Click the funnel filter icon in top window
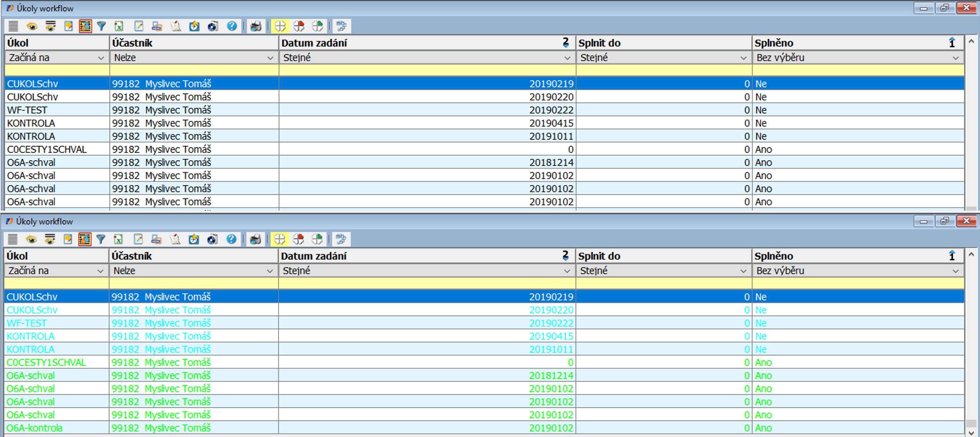Screen dimensions: 980x437 tap(102, 26)
